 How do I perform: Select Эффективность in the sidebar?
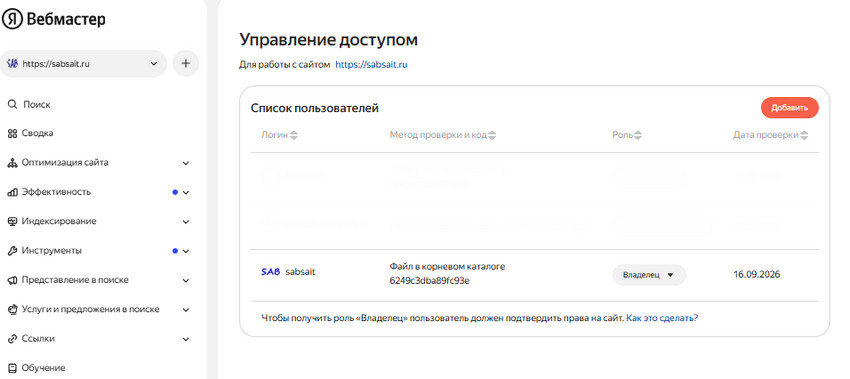tap(56, 192)
